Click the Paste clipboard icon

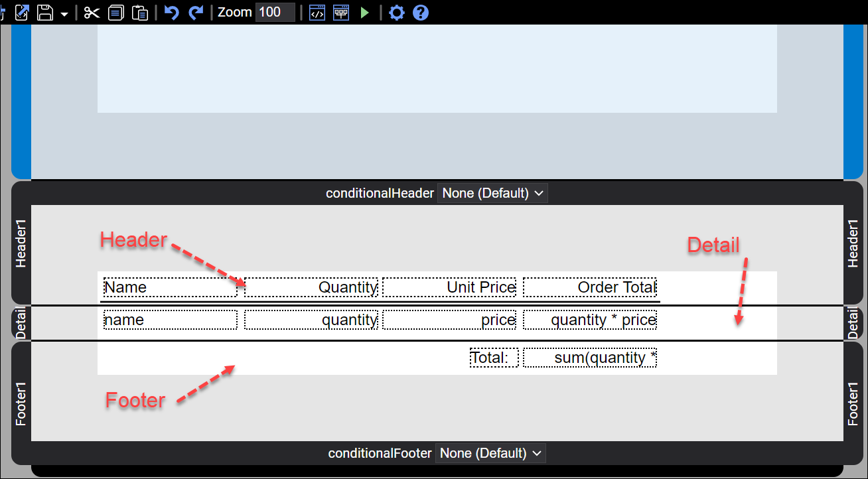(x=139, y=13)
